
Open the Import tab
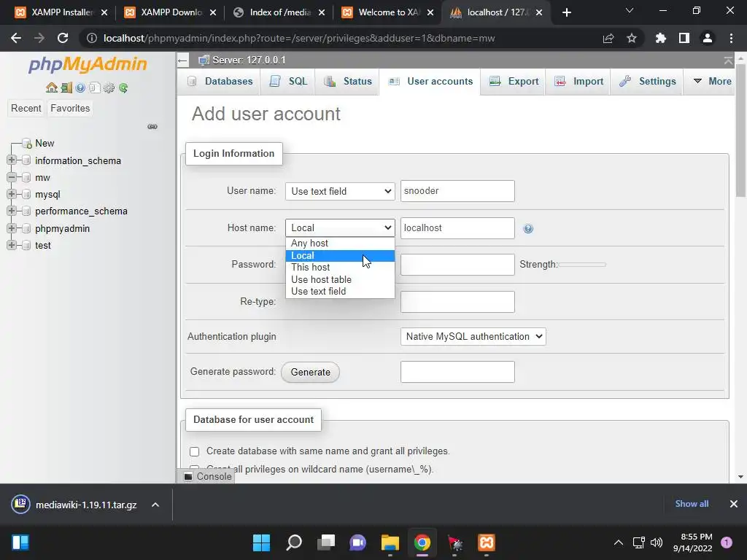pyautogui.click(x=578, y=82)
